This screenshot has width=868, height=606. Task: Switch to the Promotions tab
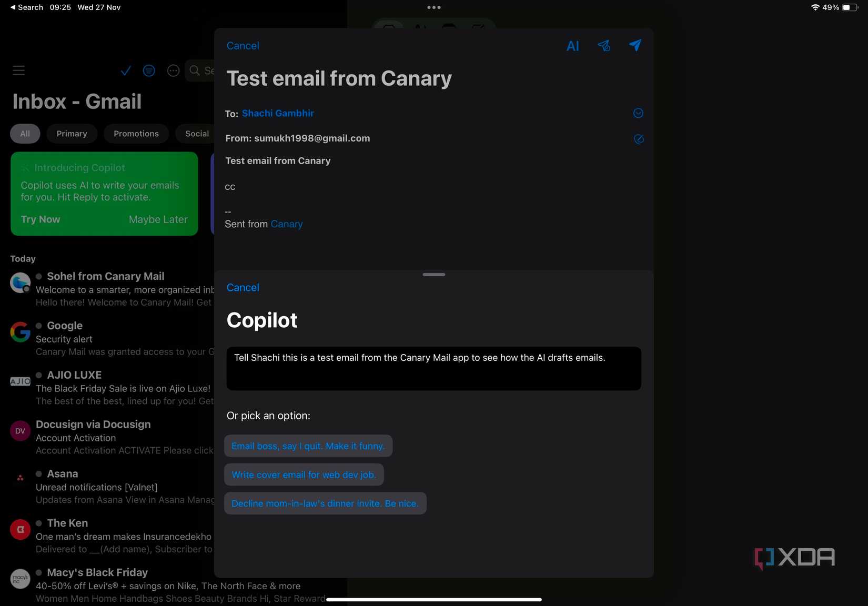136,134
